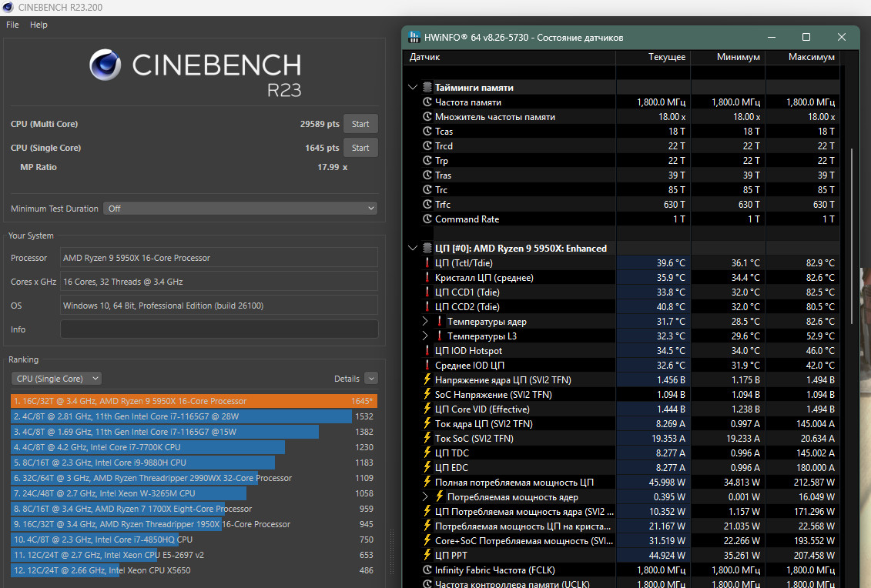Click the clock icon beside Command Rate
Viewport: 871px width, 588px height.
[427, 219]
